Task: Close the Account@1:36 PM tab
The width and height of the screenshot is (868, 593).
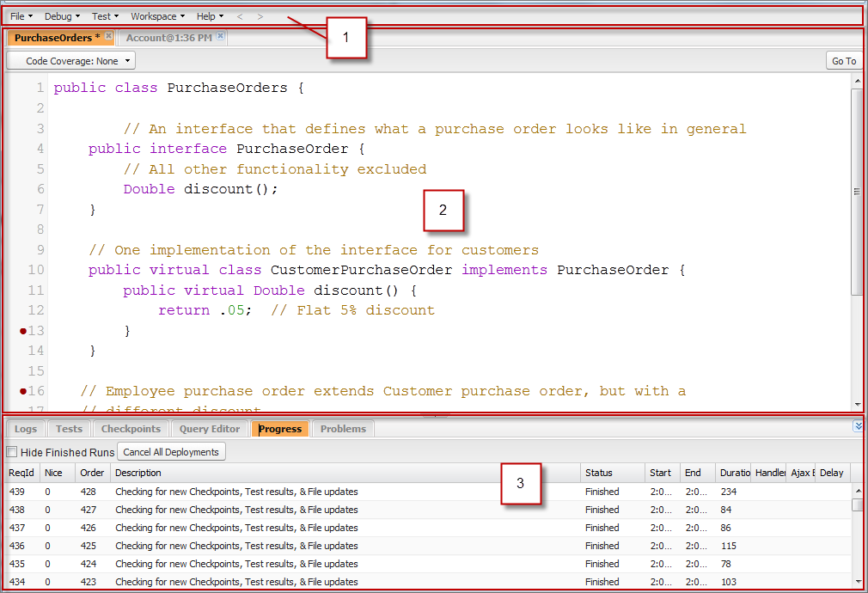Action: coord(220,36)
